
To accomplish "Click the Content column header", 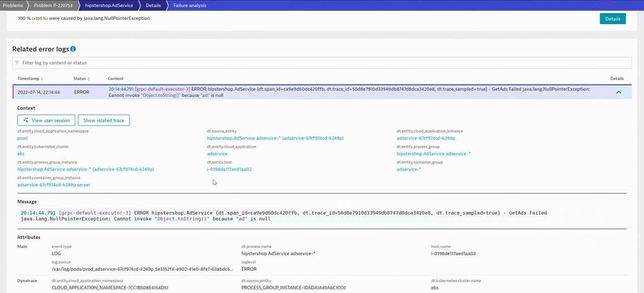I will click(x=115, y=79).
